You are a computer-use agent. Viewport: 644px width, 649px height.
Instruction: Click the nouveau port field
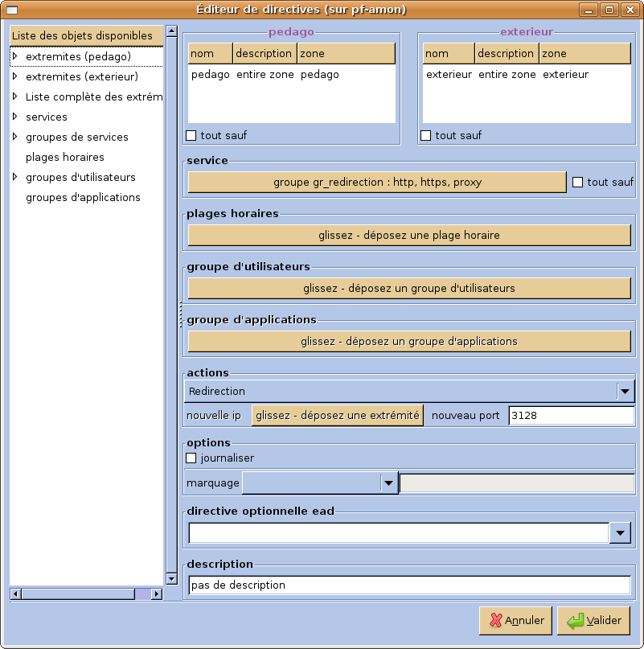click(571, 415)
